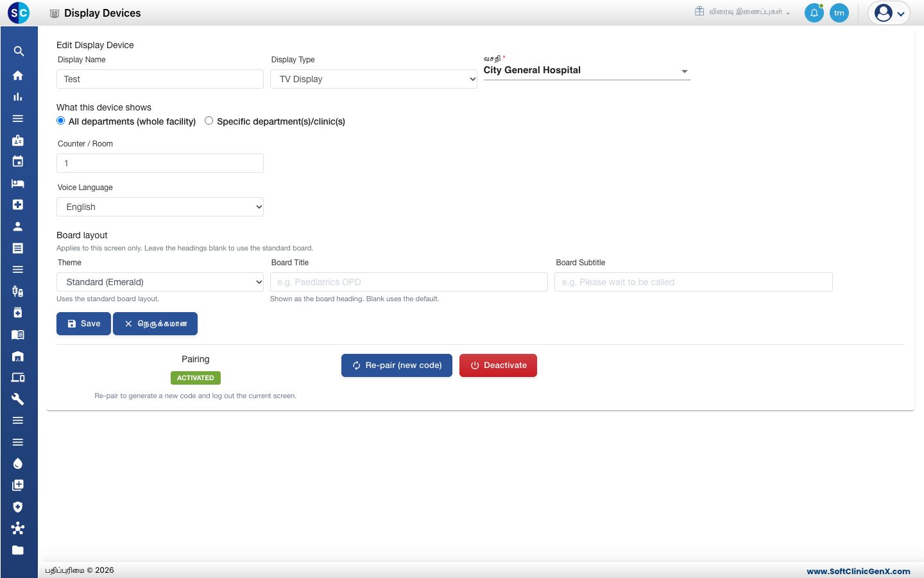Viewport: 924px width, 578px height.
Task: Go to the Home icon in the sidebar
Action: point(18,75)
